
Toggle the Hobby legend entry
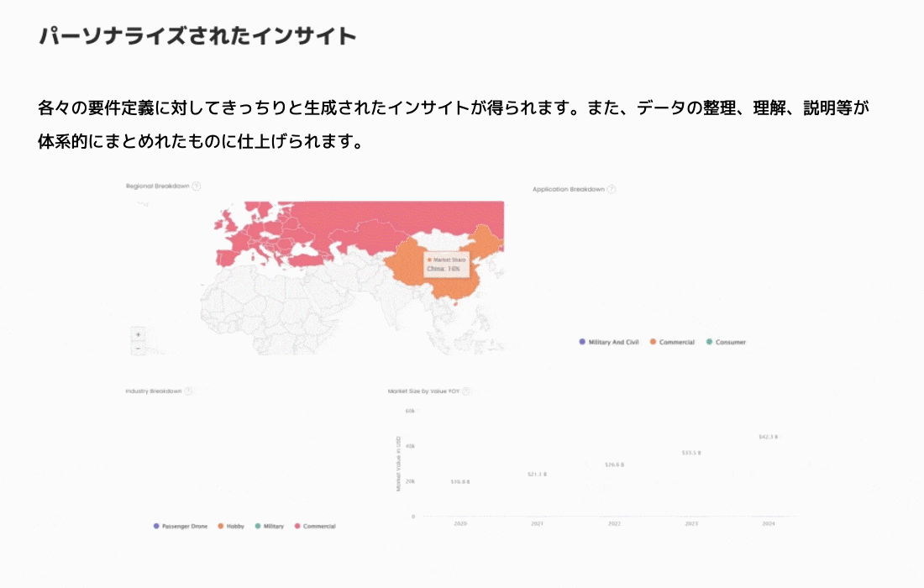(x=231, y=527)
